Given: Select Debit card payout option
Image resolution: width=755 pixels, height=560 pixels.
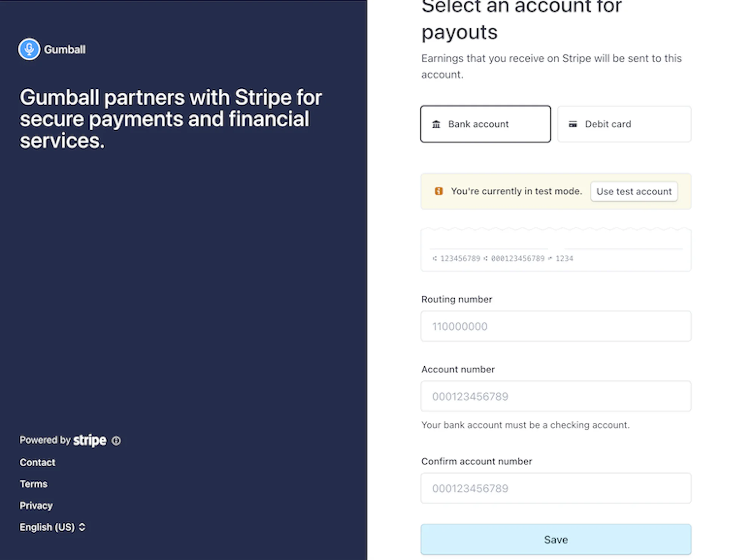Looking at the screenshot, I should [624, 124].
